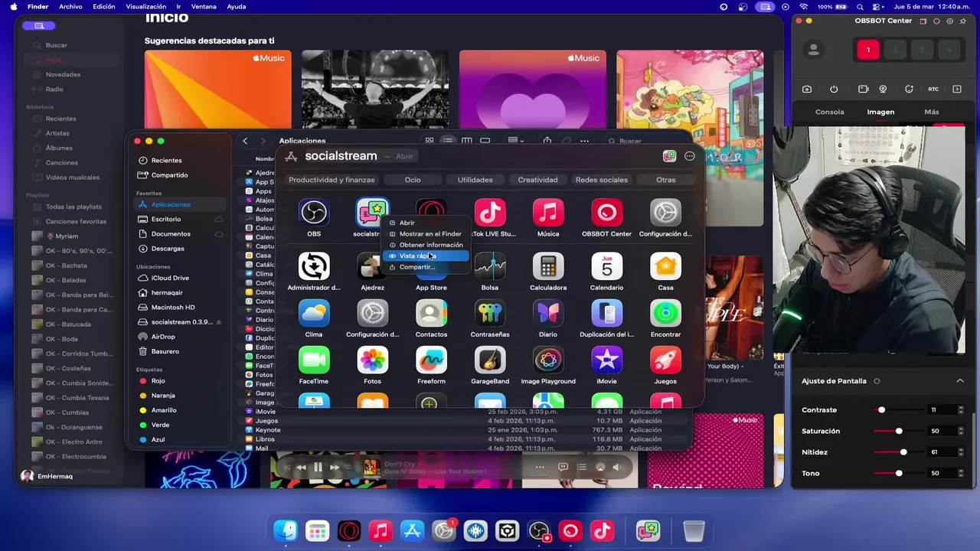Launch the Encontrar app
This screenshot has height=551, width=980.
point(665,313)
